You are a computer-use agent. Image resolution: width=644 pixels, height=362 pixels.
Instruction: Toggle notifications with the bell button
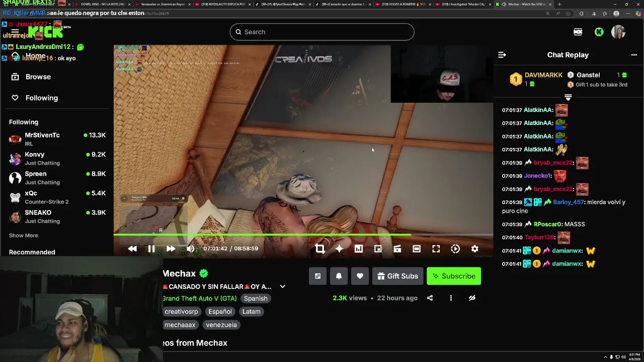click(339, 276)
